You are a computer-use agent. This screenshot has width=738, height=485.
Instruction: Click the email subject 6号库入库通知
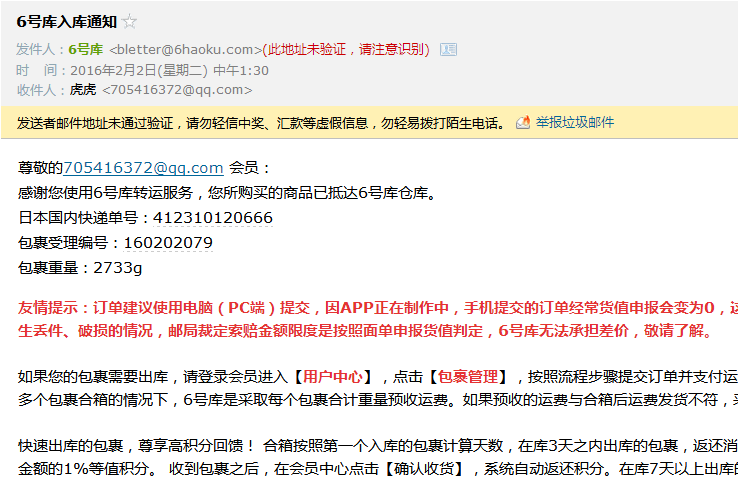(x=66, y=22)
